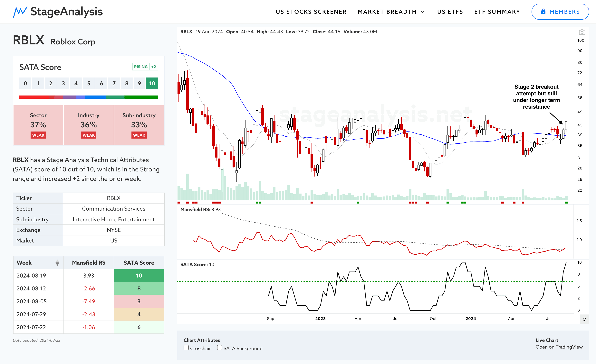
Task: Click the StageAnalysis logo icon
Action: 20,12
